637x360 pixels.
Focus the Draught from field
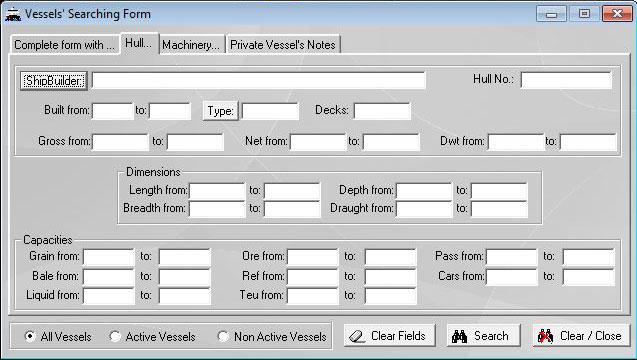coord(424,209)
